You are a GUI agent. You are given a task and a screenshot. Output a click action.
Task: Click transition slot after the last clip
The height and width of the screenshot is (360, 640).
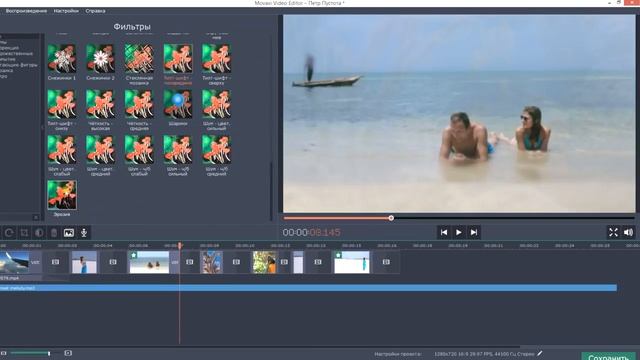(x=386, y=262)
